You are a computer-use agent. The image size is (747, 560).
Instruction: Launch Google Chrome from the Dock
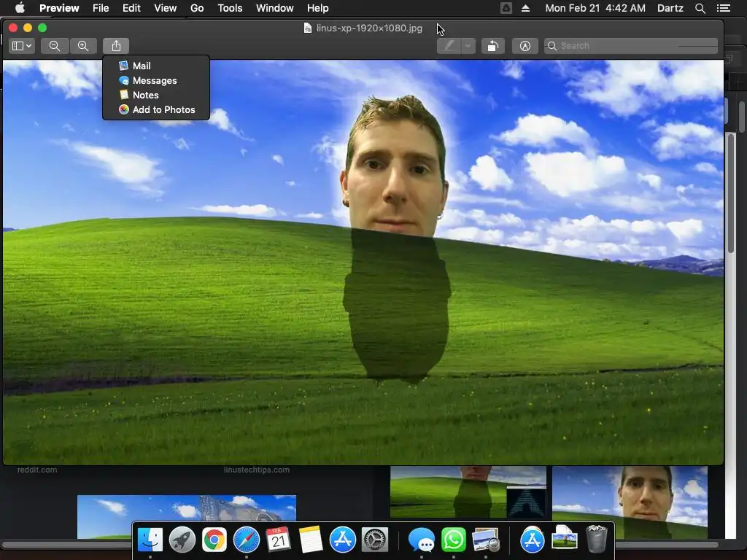pyautogui.click(x=214, y=540)
